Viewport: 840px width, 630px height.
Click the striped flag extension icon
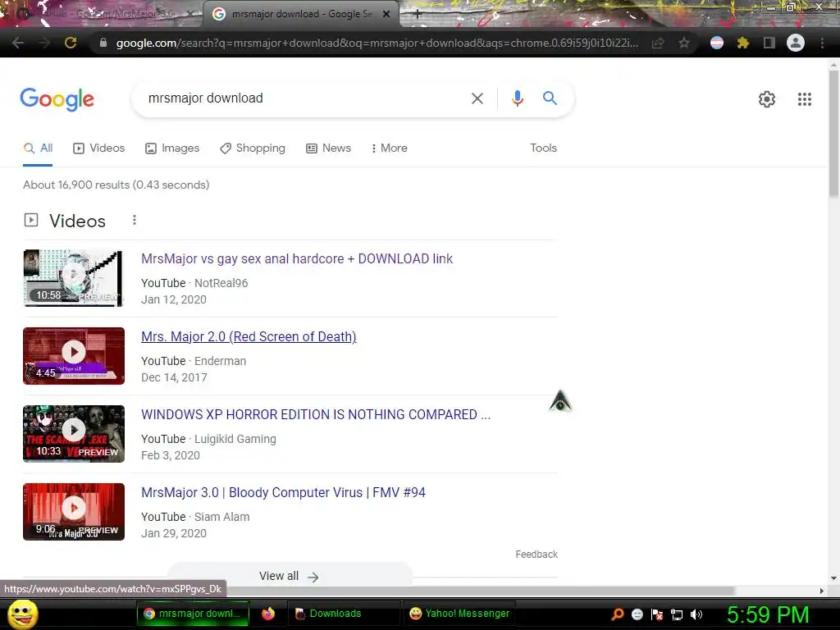click(717, 43)
